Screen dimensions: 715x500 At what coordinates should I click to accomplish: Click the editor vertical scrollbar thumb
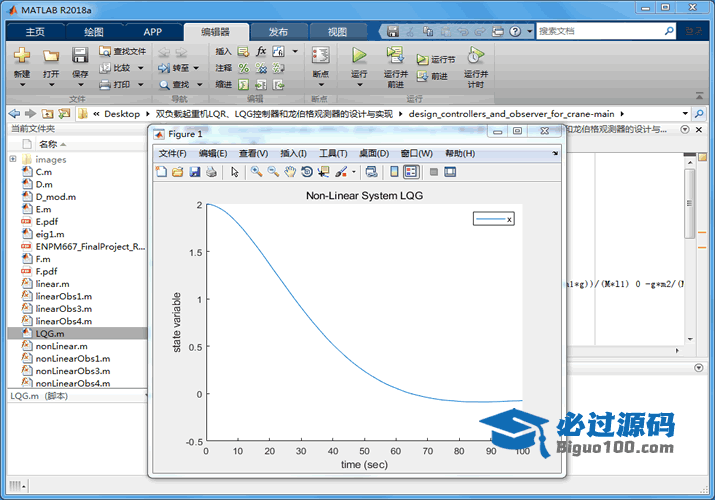690,203
